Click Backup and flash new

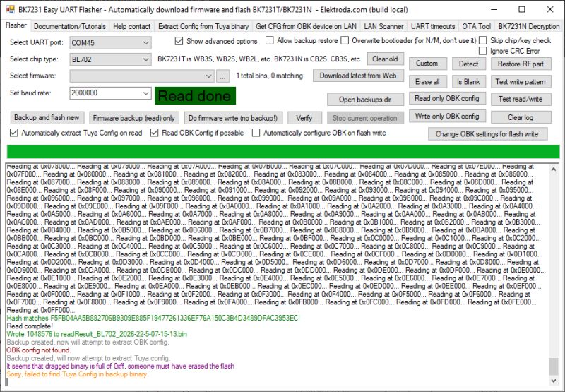tap(47, 117)
